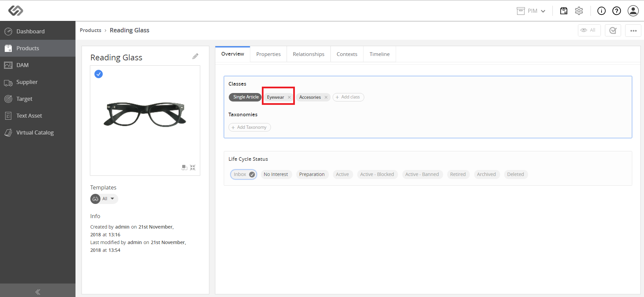This screenshot has height=297, width=644.
Task: Click the Add class button
Action: click(348, 97)
